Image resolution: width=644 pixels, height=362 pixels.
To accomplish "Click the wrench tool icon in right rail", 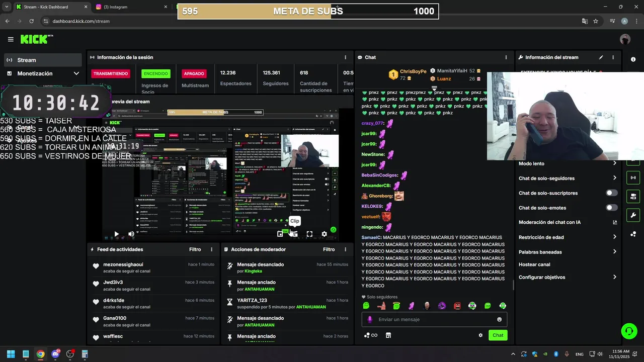I will click(633, 215).
